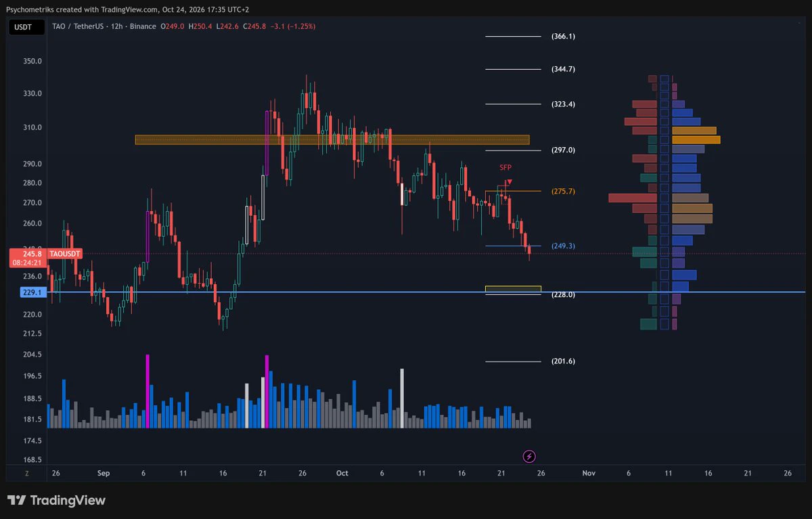Screen dimensions: 812x519
Task: Click the 204.5 price scale label
Action: point(32,355)
